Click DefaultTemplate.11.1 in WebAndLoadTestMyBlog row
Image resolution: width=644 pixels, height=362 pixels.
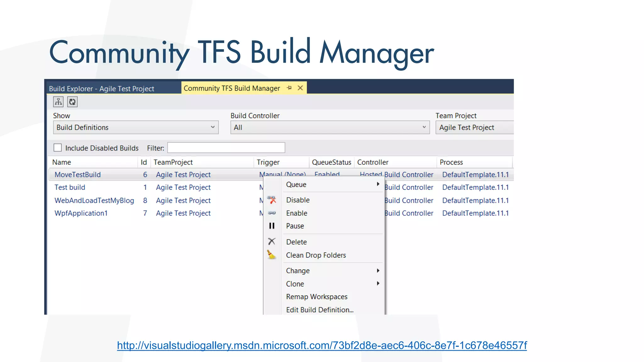point(475,200)
